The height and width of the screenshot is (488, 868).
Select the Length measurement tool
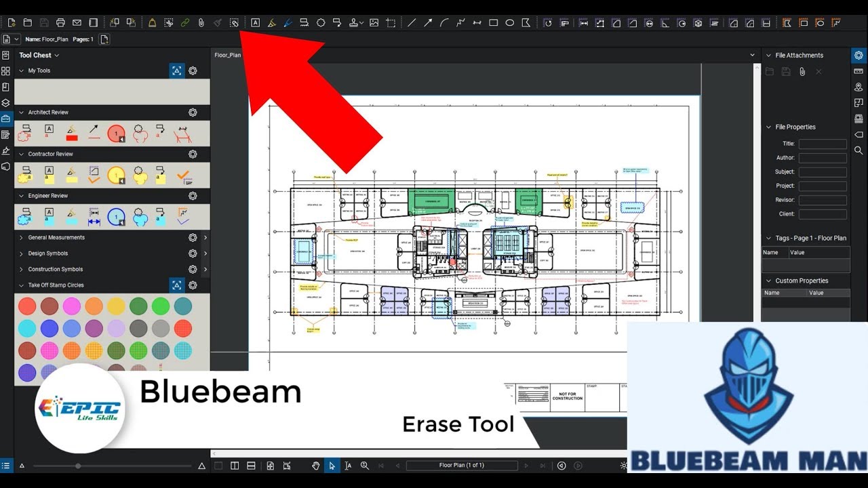pyautogui.click(x=583, y=22)
